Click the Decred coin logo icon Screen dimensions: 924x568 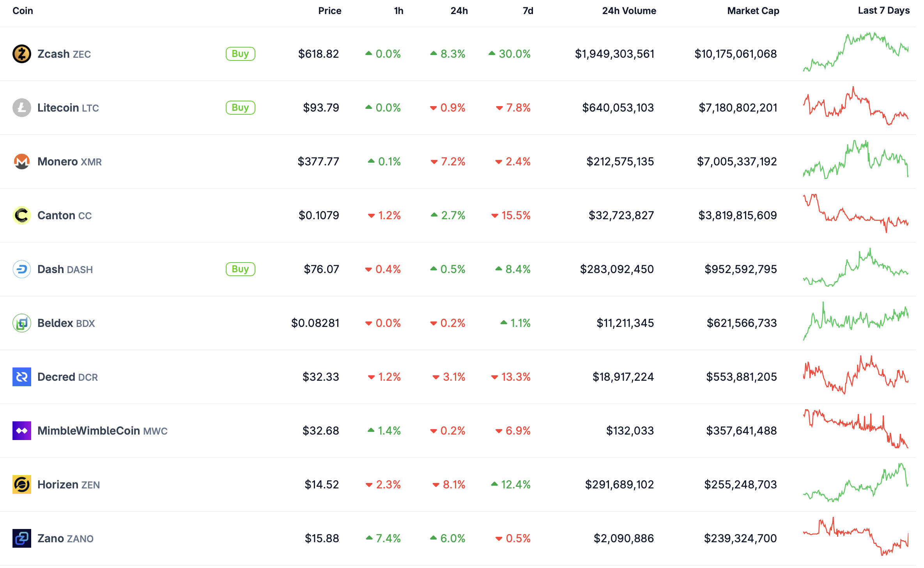click(x=22, y=377)
